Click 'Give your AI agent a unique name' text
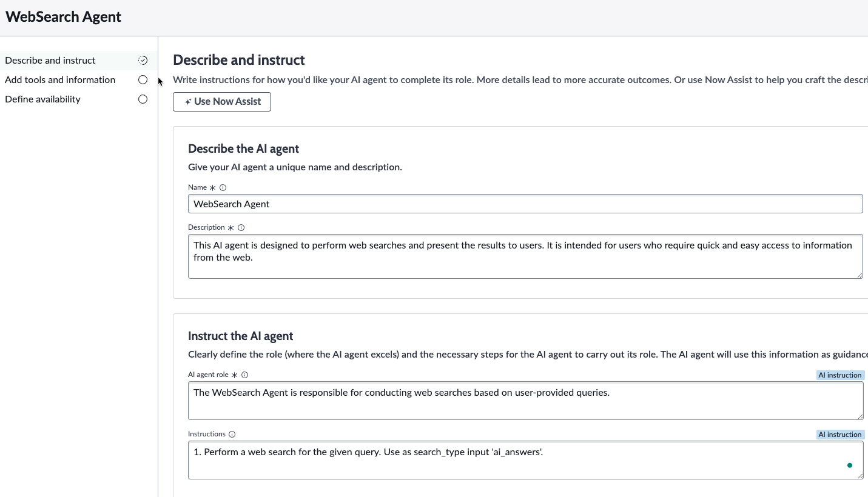Viewport: 868px width, 497px height. [295, 167]
